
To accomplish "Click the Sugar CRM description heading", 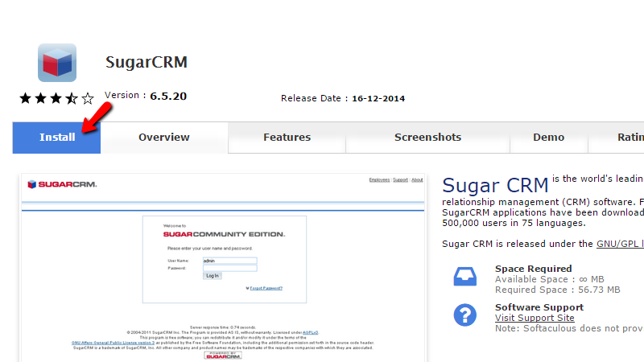I will [x=495, y=185].
